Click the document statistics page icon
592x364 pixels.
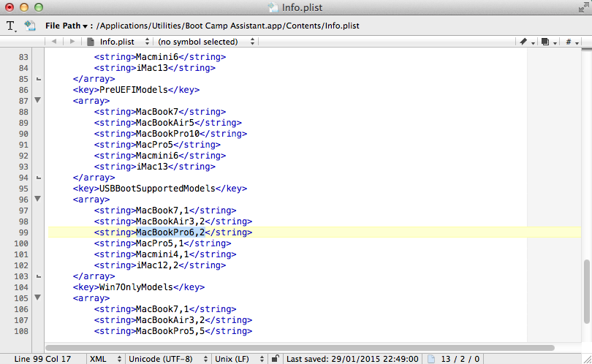tap(431, 359)
